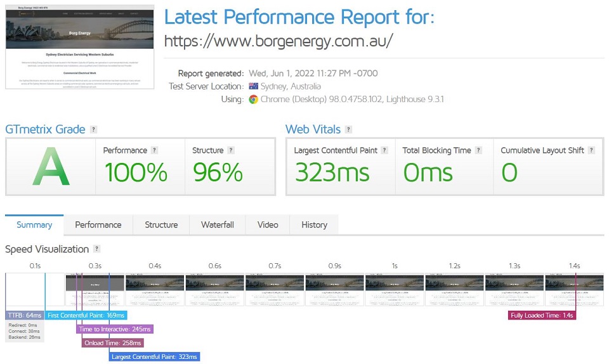Select the Summary tab
This screenshot has width=609, height=364.
pyautogui.click(x=34, y=224)
